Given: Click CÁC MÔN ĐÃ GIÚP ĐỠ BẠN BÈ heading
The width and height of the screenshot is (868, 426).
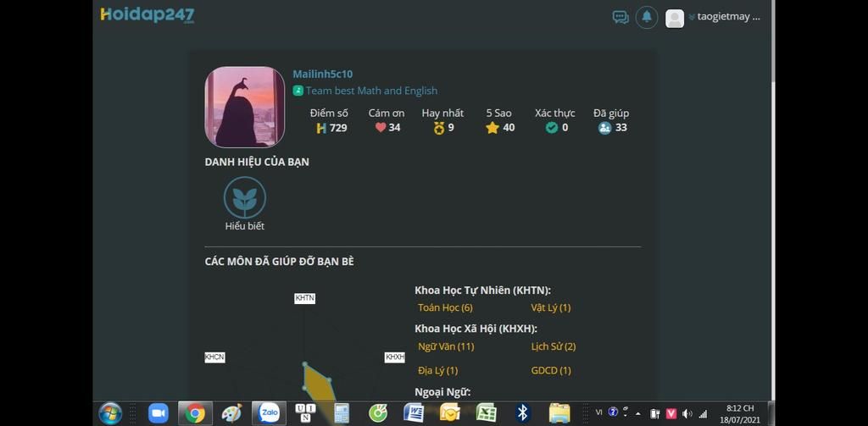Looking at the screenshot, I should pyautogui.click(x=279, y=262).
